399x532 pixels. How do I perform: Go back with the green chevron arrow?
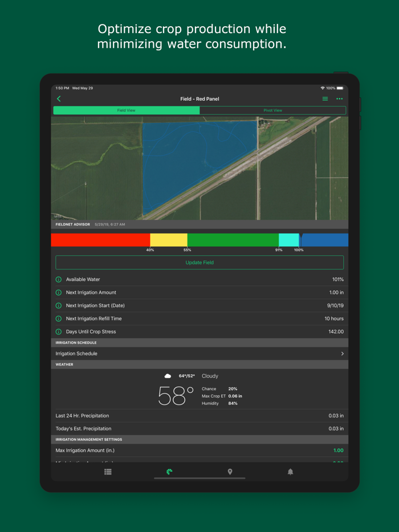59,99
